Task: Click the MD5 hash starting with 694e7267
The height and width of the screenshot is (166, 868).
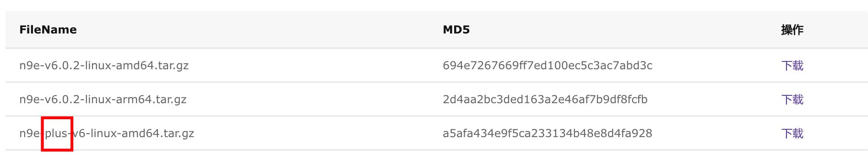Action: tap(548, 66)
